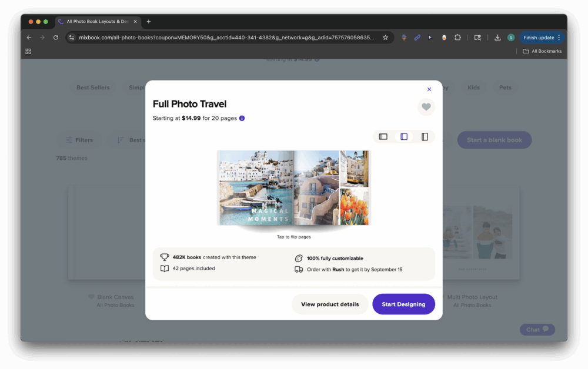588x369 pixels.
Task: Click the Rush delivery text
Action: [x=355, y=270]
